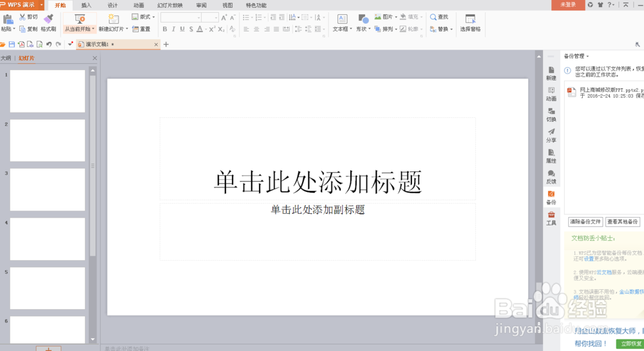644x351 pixels.
Task: Click the Print Preview icon
Action: [39, 44]
